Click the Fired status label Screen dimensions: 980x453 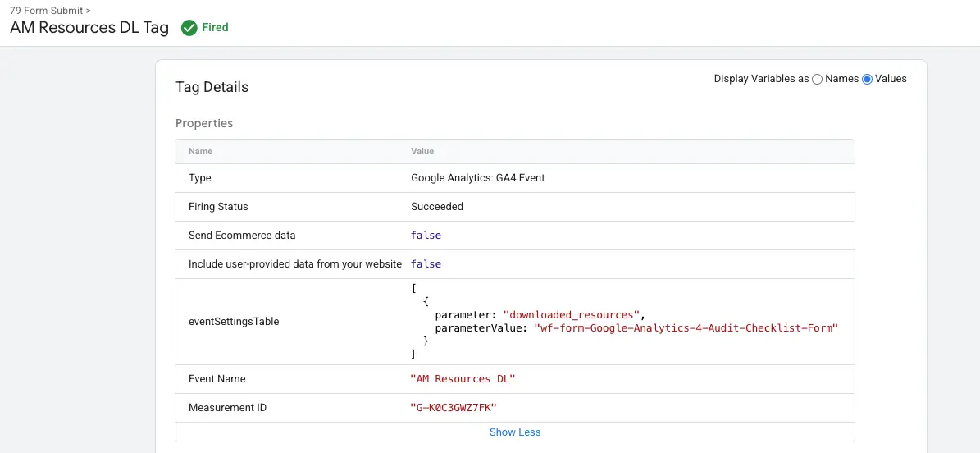tap(215, 28)
